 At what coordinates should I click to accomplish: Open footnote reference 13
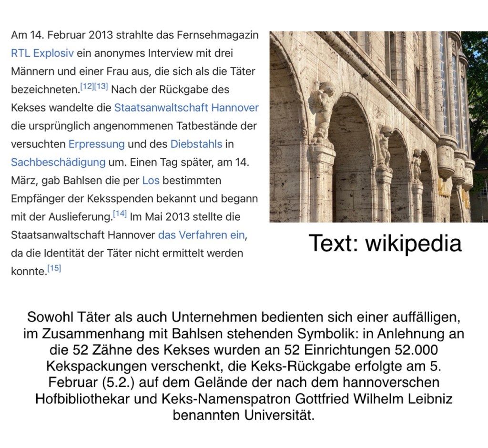point(101,87)
